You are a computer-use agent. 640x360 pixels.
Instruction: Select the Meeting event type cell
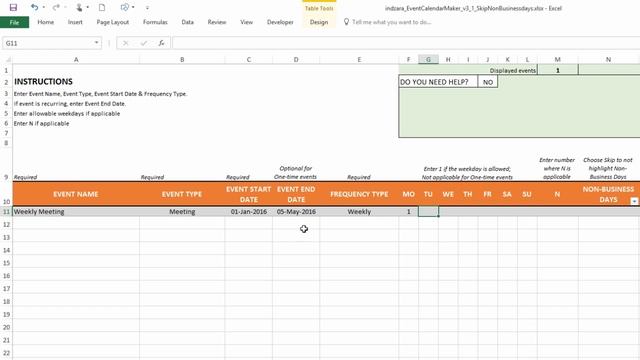182,211
